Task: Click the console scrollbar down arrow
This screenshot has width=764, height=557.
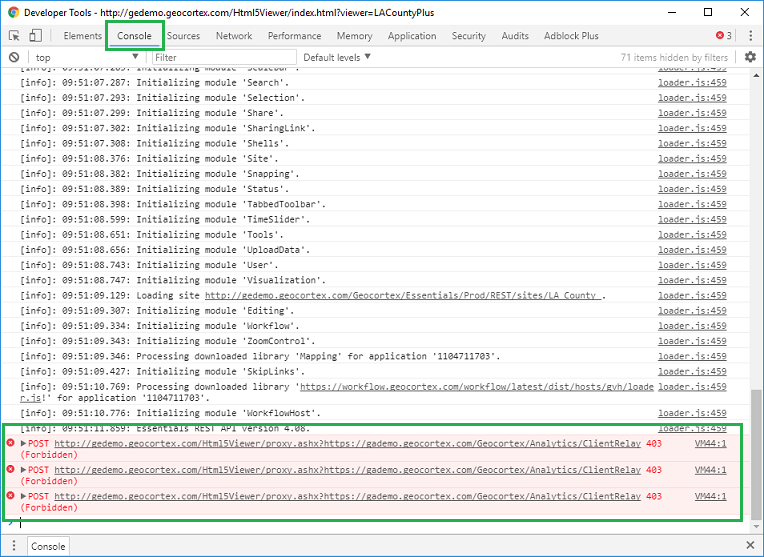Action: click(756, 526)
